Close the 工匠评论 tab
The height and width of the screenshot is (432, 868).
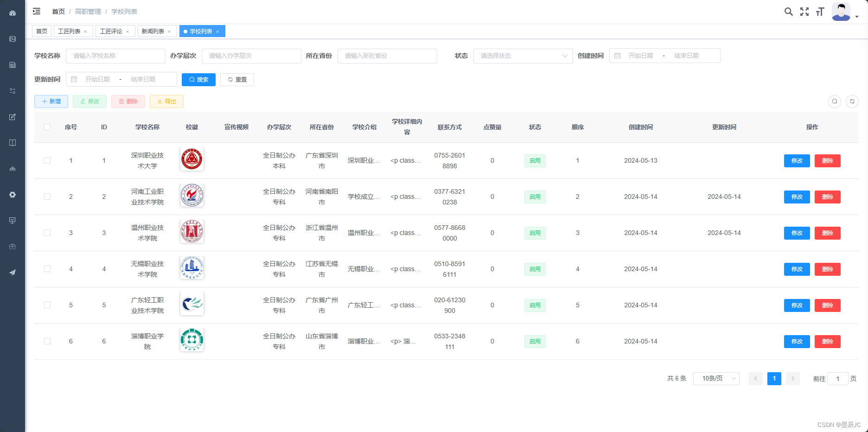[x=128, y=32]
